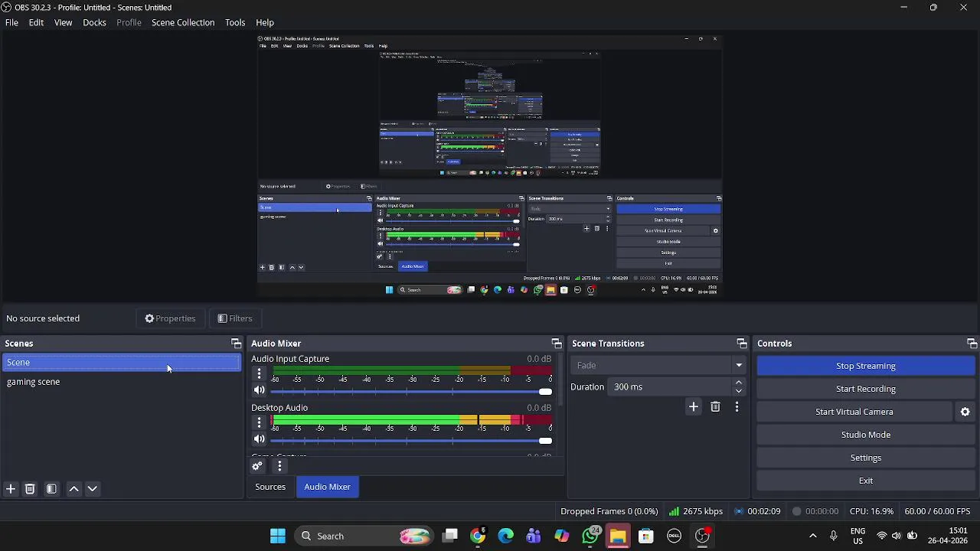Float the Scenes dock
Viewport: 980px width, 551px height.
236,344
